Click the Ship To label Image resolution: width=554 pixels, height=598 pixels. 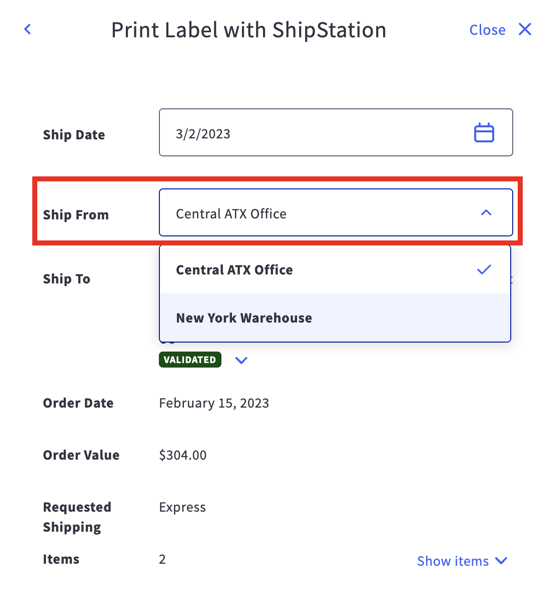point(66,279)
